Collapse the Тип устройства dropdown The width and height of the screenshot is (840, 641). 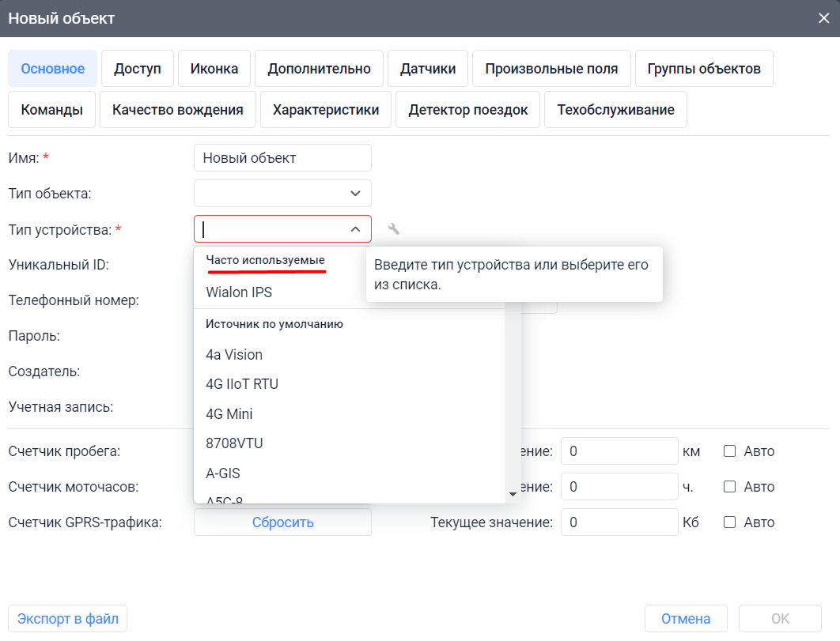(355, 228)
